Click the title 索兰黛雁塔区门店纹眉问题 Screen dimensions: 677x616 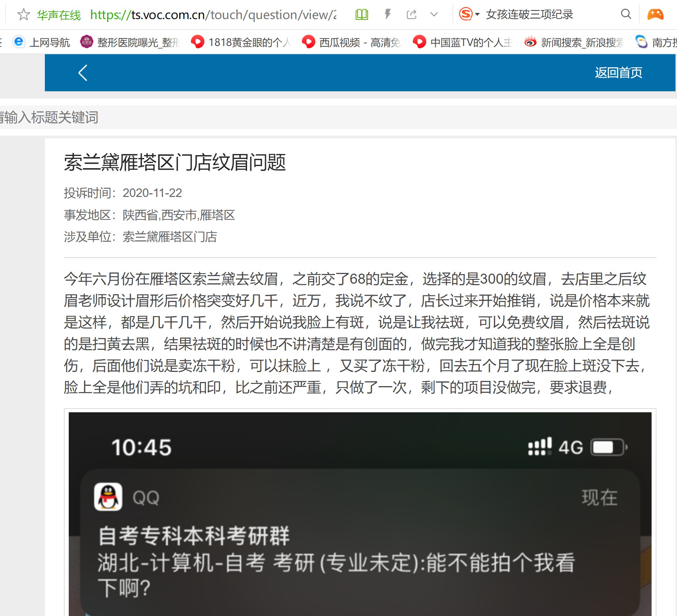tap(175, 162)
